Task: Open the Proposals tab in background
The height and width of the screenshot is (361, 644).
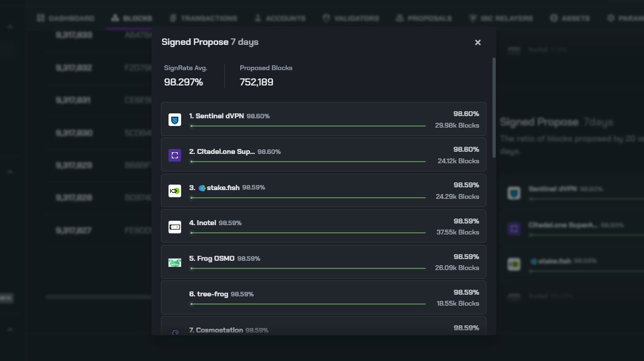Action: click(423, 18)
